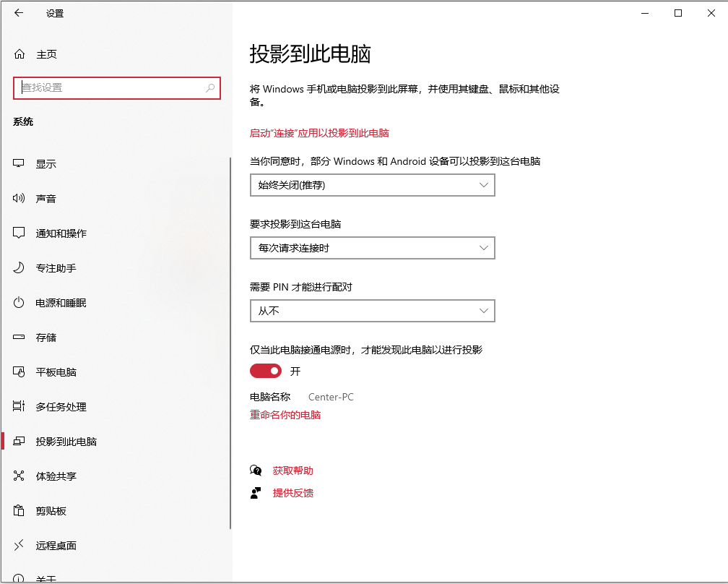Open the 获取帮助 link
Screen dimensions: 728x584
[x=293, y=471]
